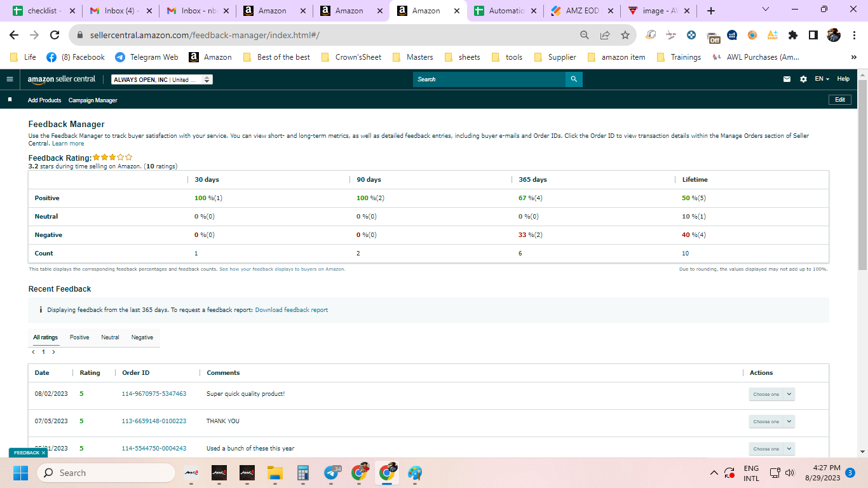
Task: Click the share page icon in address bar
Action: click(605, 36)
